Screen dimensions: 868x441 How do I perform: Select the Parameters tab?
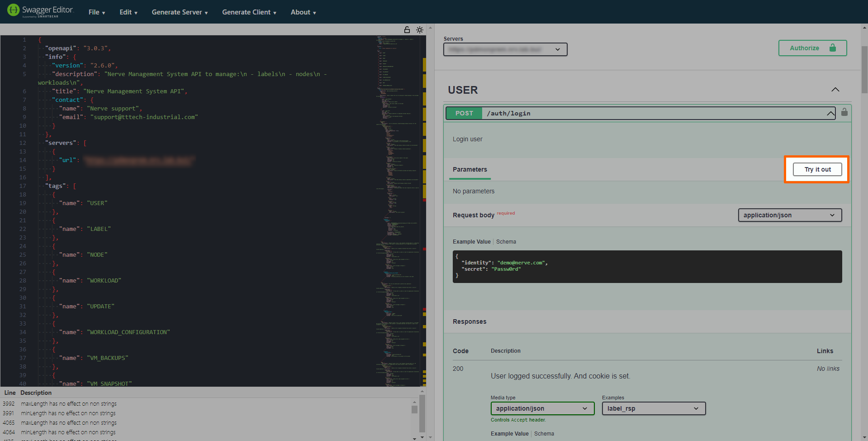coord(470,169)
